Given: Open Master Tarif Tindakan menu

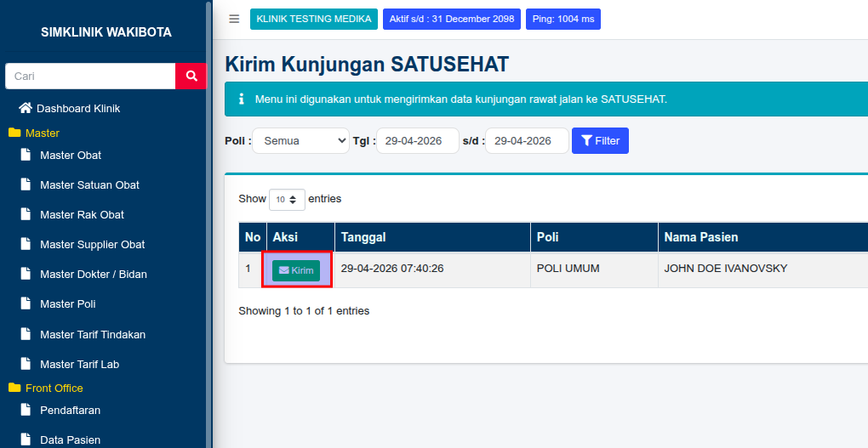Looking at the screenshot, I should [93, 335].
